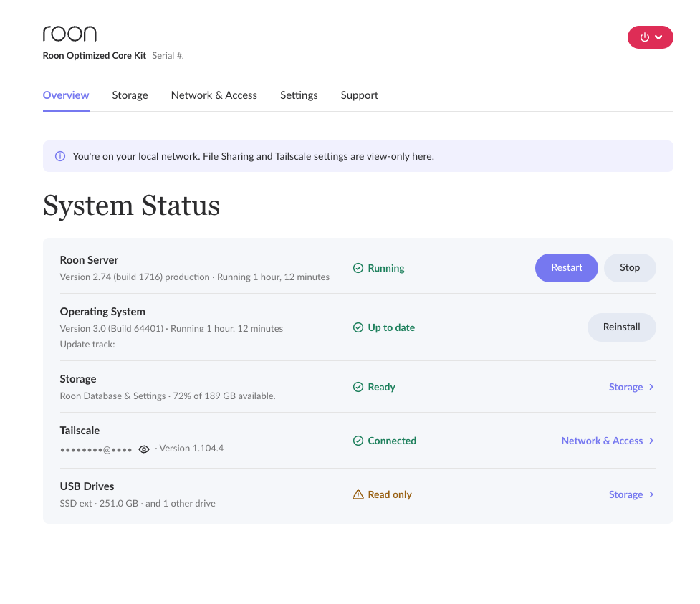Image resolution: width=700 pixels, height=604 pixels.
Task: Click the 'Read only' status text
Action: pyautogui.click(x=390, y=494)
